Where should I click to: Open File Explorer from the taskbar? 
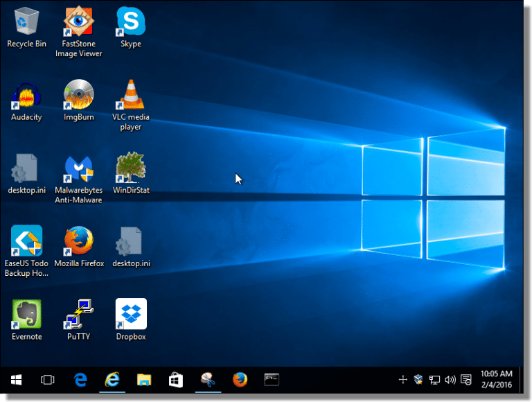pyautogui.click(x=144, y=380)
